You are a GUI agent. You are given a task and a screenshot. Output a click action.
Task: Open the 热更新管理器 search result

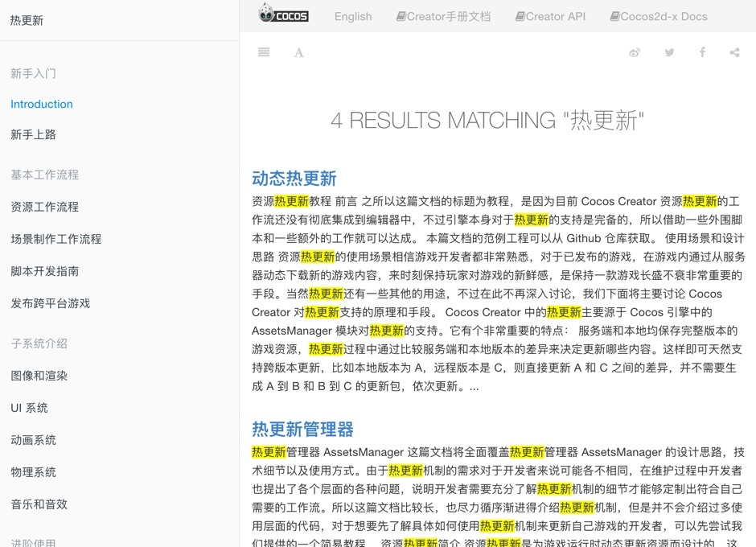pos(302,430)
